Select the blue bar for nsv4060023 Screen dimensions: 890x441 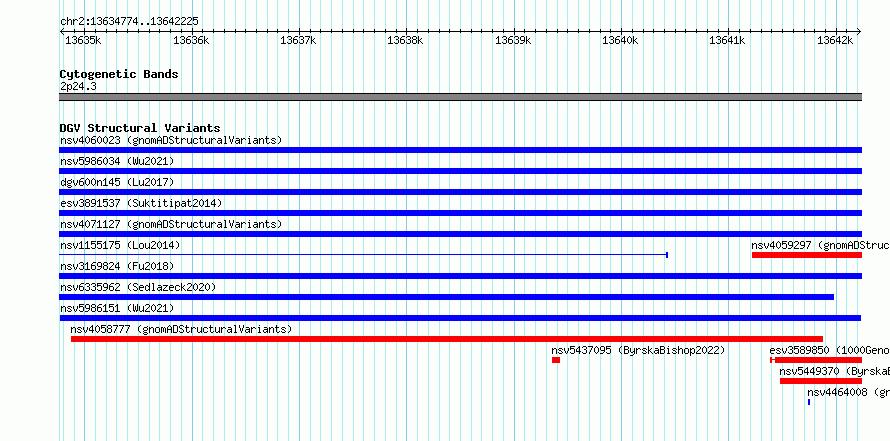pos(460,150)
